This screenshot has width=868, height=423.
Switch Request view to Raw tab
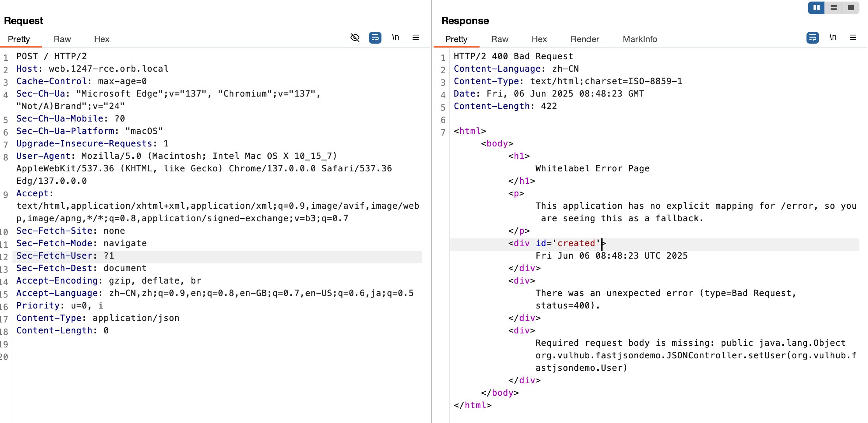[62, 39]
